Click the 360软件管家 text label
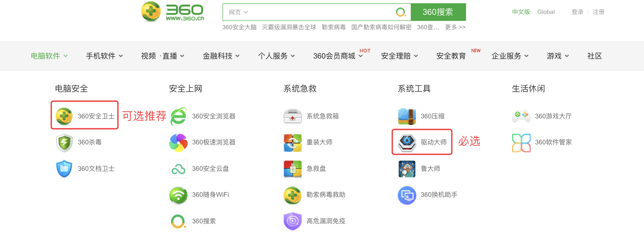The height and width of the screenshot is (240, 644). (x=553, y=142)
